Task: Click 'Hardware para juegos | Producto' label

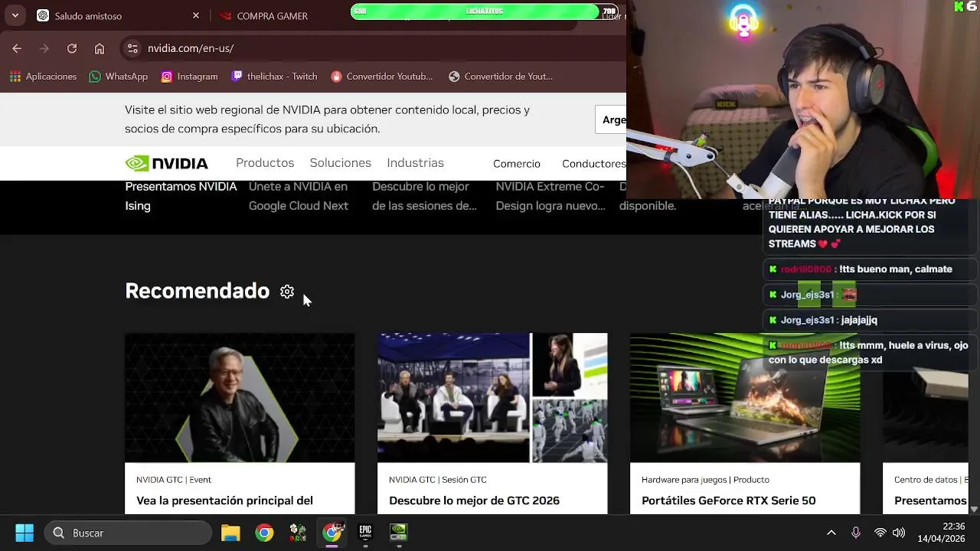Action: (705, 480)
